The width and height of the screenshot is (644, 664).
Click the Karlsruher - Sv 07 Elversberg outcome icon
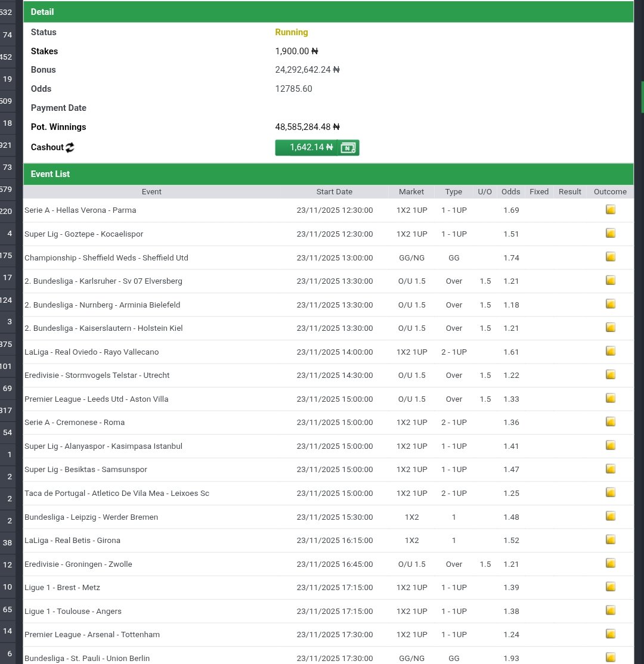click(611, 280)
